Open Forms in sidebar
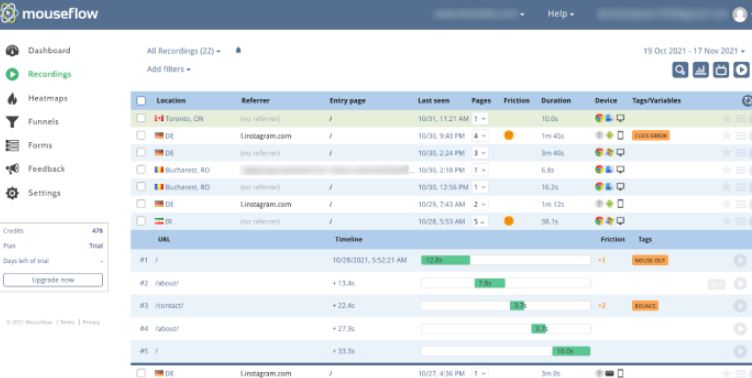Viewport: 752px width, 378px height. click(40, 145)
